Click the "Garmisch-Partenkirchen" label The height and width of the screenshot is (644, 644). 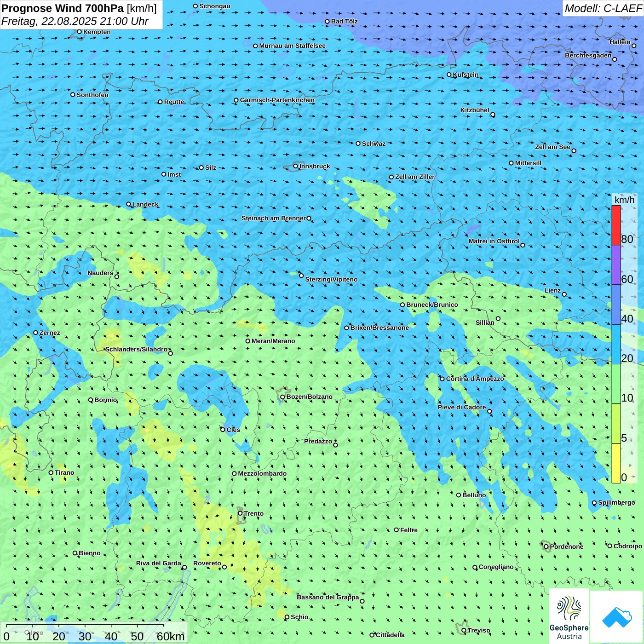click(277, 100)
